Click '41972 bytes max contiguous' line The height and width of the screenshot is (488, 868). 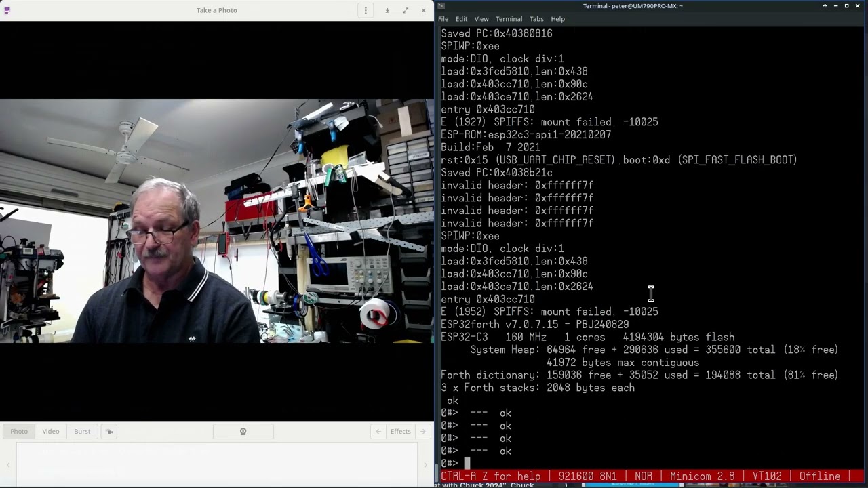(x=623, y=363)
